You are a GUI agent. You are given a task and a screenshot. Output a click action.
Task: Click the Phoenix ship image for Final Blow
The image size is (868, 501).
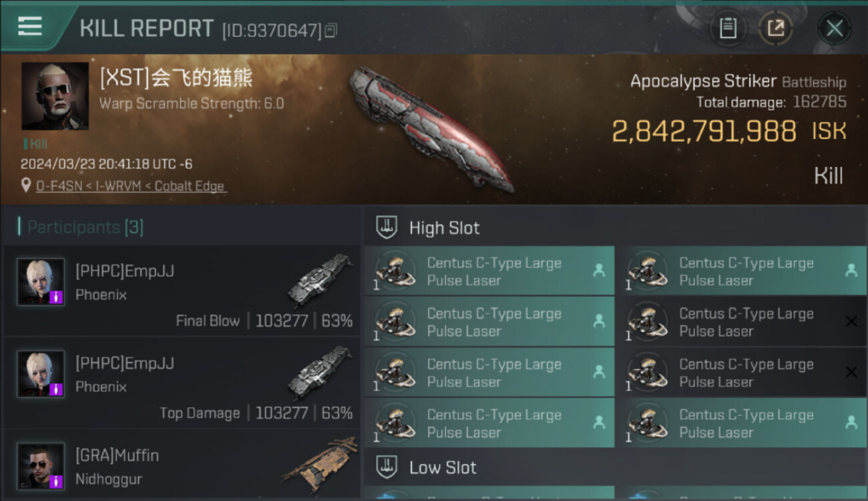(321, 279)
